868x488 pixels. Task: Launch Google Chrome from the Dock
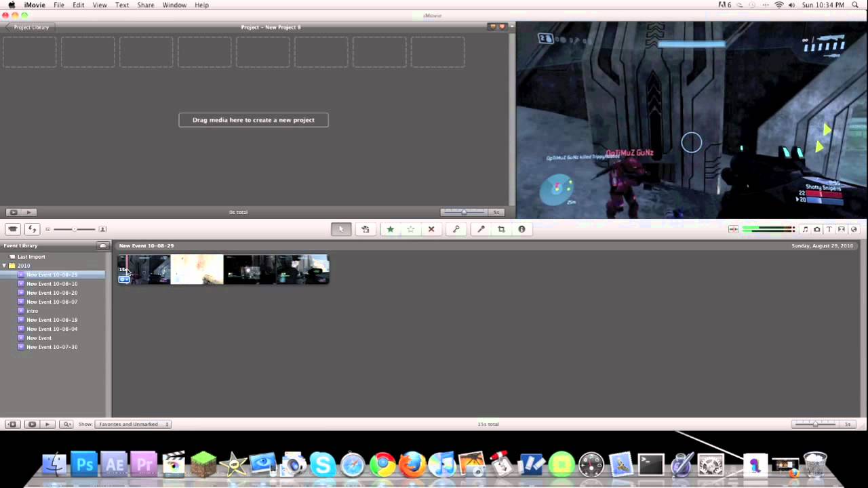tap(382, 465)
